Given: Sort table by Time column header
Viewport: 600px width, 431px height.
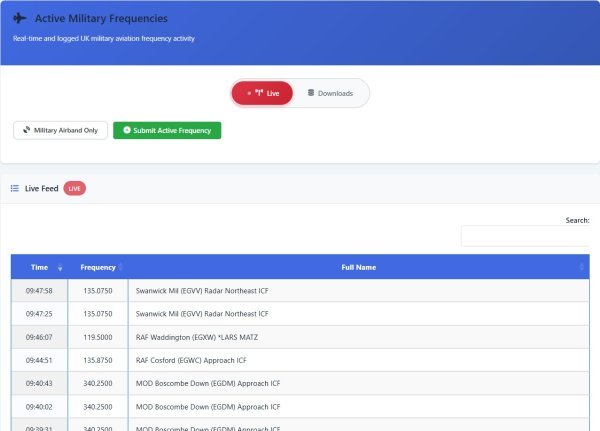Looking at the screenshot, I should coord(39,267).
